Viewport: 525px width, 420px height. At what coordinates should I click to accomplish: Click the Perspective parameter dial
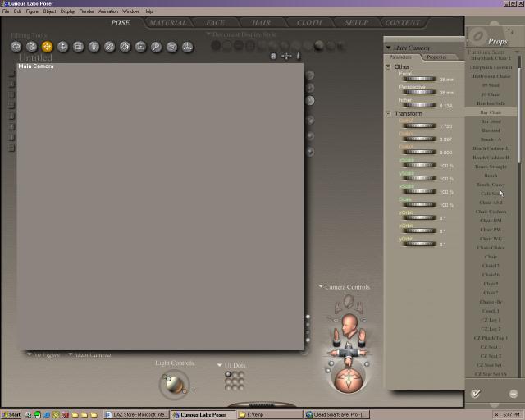(419, 92)
